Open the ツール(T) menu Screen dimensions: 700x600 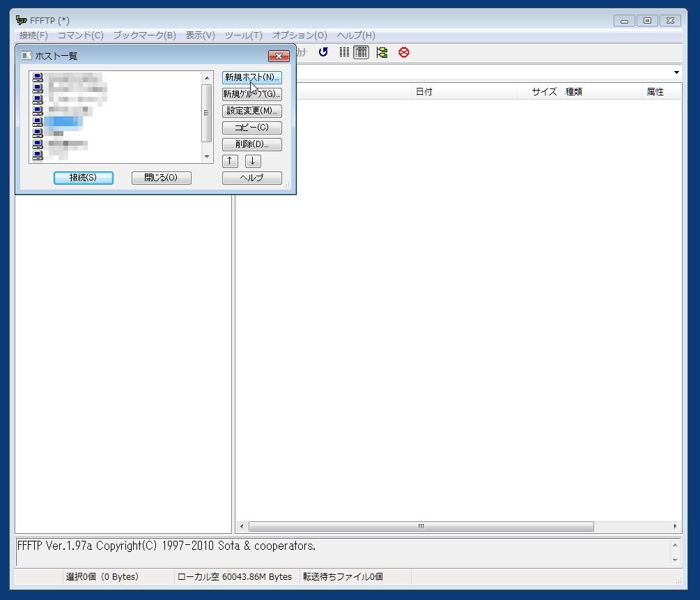(x=243, y=36)
